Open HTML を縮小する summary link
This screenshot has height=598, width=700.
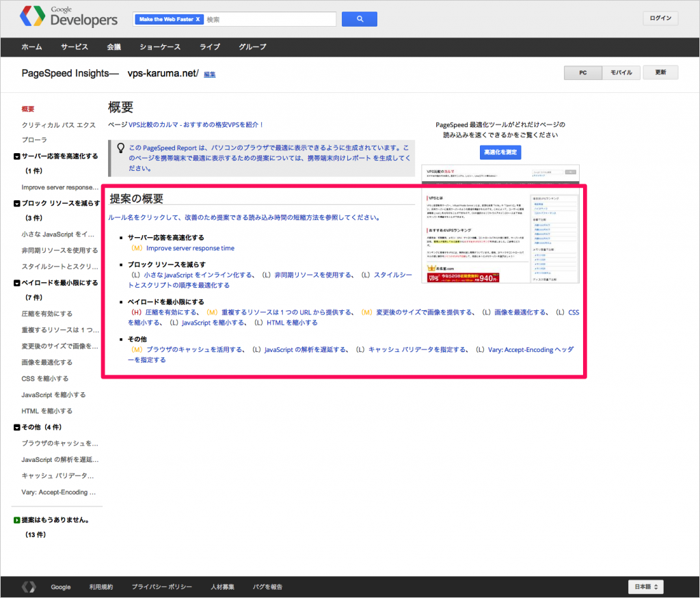[292, 323]
